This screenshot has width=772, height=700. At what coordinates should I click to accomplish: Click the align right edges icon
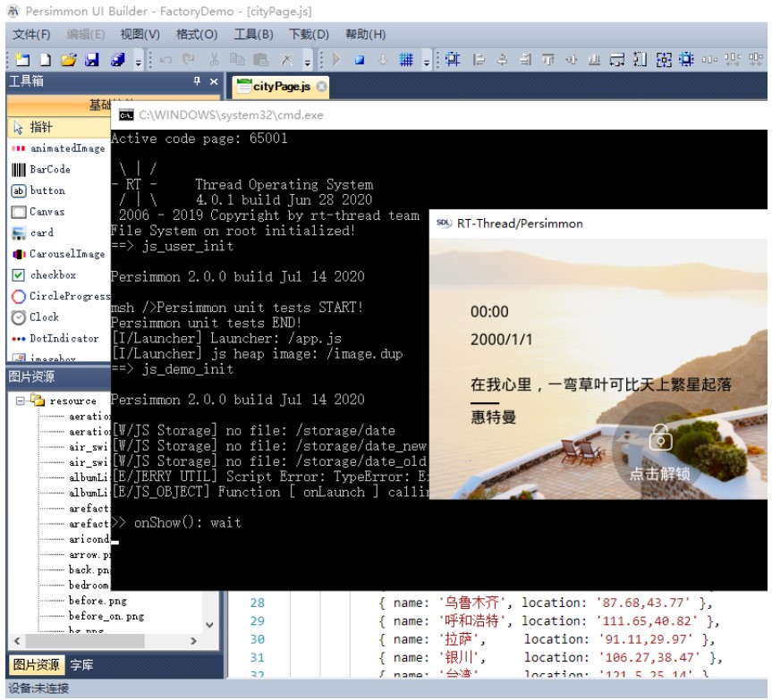[x=525, y=60]
